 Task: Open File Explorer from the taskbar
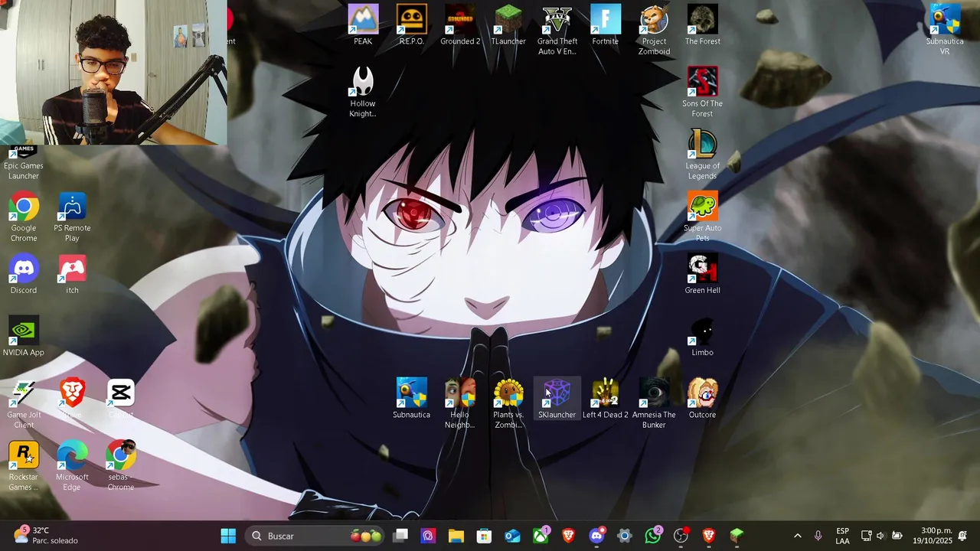[x=456, y=536]
